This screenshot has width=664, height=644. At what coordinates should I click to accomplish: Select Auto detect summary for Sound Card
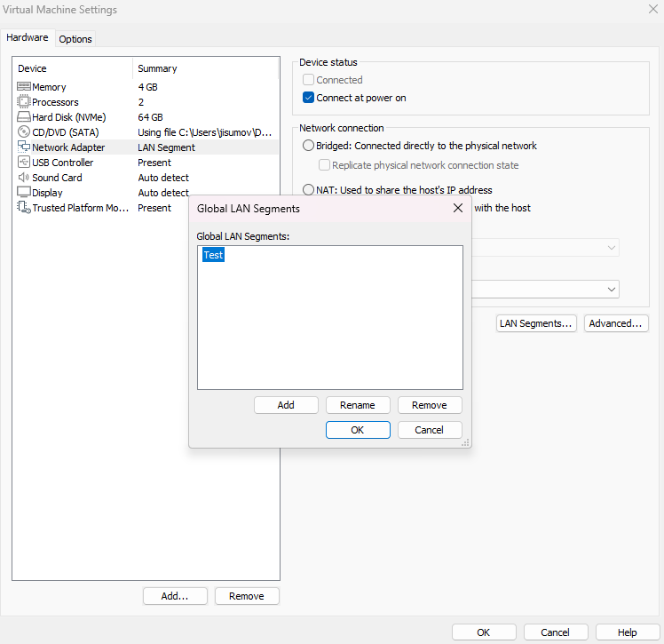(163, 178)
